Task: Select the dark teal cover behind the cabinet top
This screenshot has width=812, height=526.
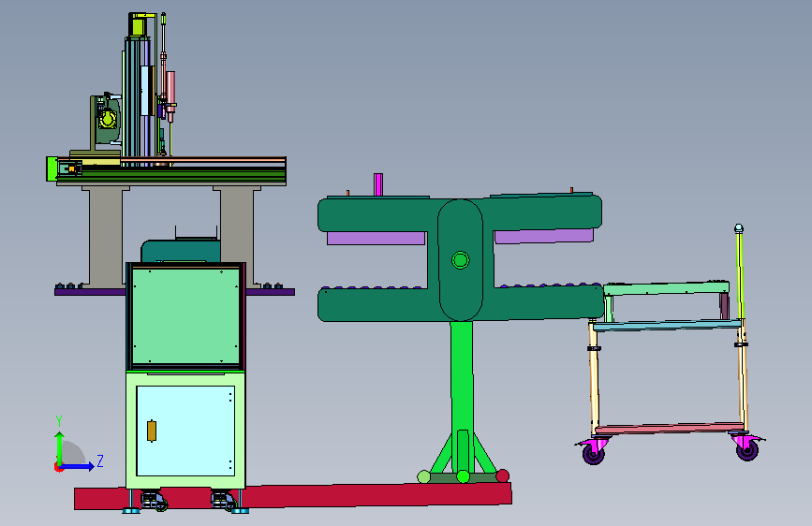Action: [180, 251]
